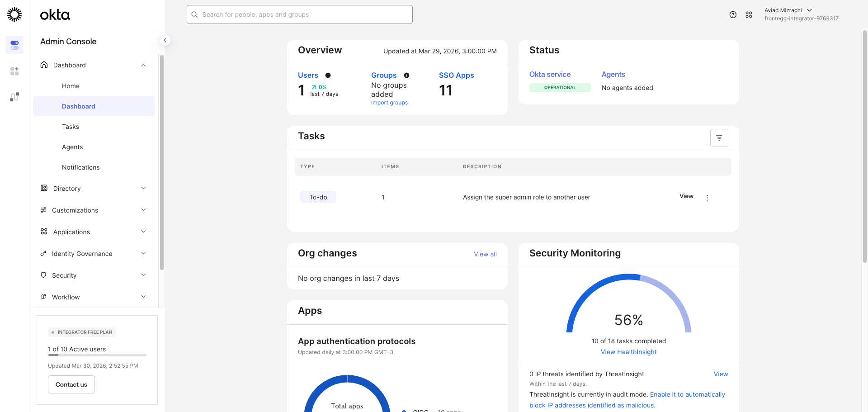Select the admin console toggle icon in rail
The image size is (868, 412).
(14, 45)
